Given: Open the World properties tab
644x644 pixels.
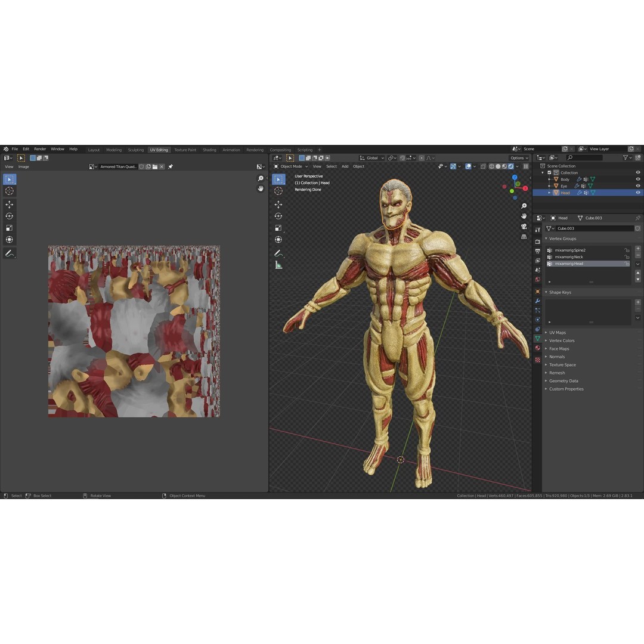Looking at the screenshot, I should (538, 280).
